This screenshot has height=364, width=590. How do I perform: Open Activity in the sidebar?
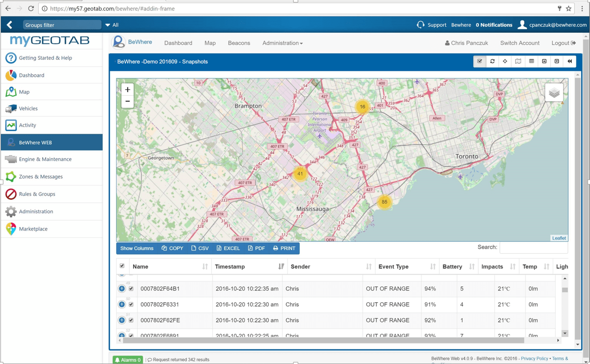coord(51,125)
